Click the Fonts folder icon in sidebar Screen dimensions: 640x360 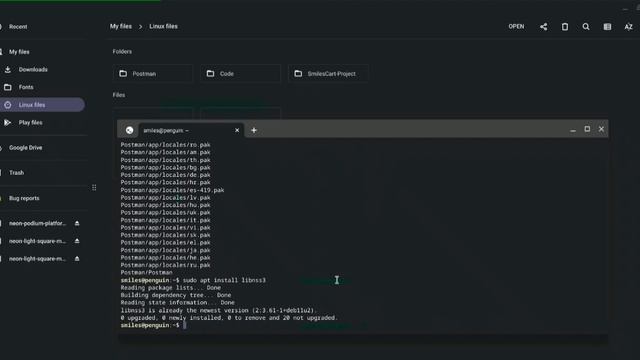pyautogui.click(x=8, y=87)
